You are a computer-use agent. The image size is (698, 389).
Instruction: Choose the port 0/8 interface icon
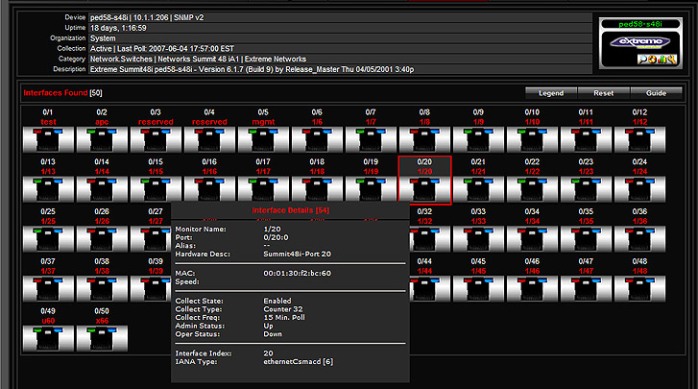425,140
